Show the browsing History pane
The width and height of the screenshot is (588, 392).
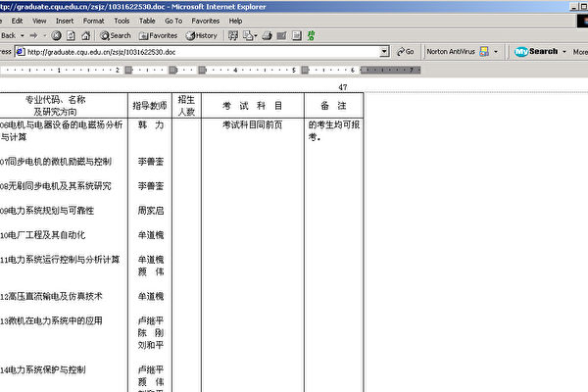pyautogui.click(x=200, y=35)
